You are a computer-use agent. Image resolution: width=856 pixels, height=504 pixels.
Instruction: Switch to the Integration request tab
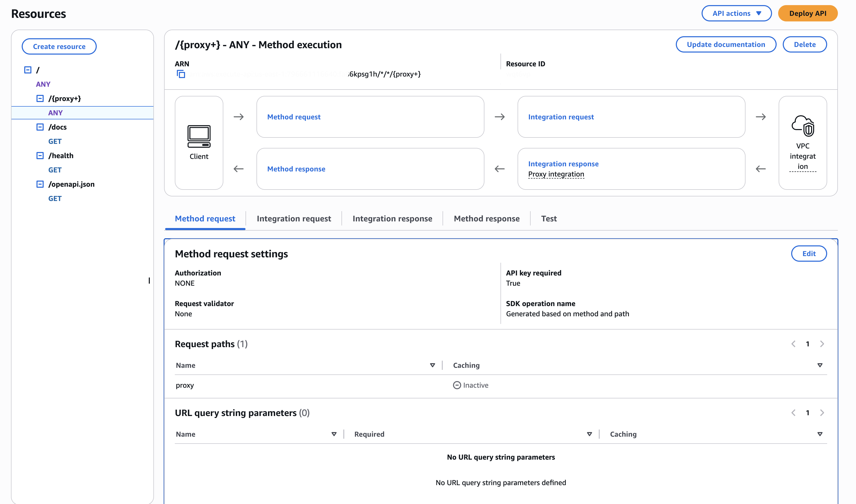click(294, 219)
